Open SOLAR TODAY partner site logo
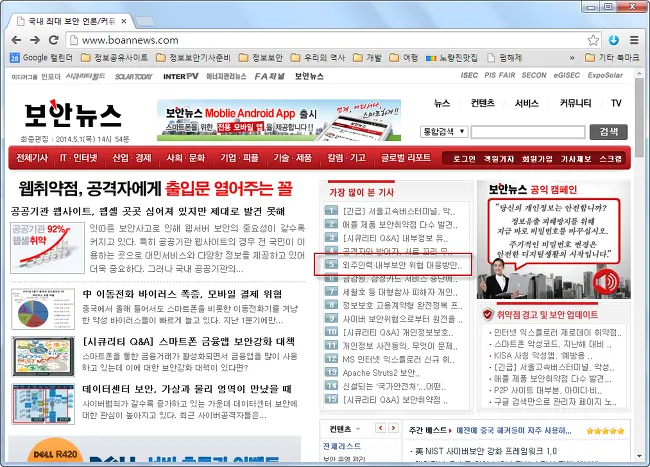The width and height of the screenshot is (650, 467). (133, 76)
